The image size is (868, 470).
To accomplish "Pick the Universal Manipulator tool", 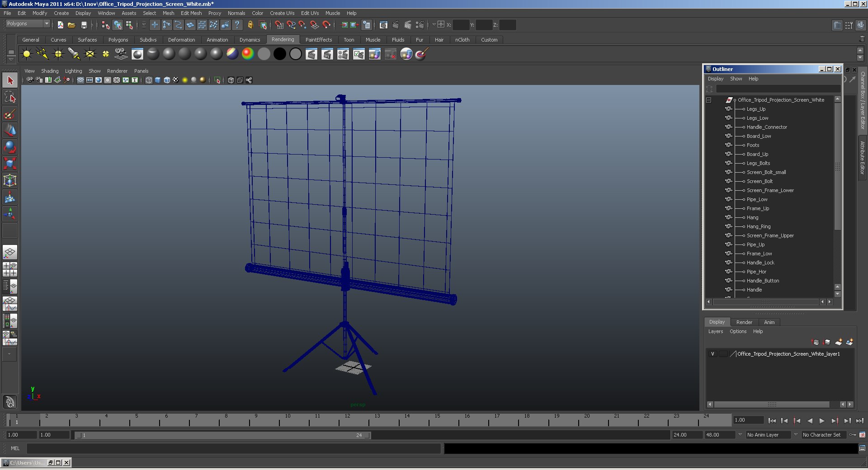I will [x=10, y=180].
